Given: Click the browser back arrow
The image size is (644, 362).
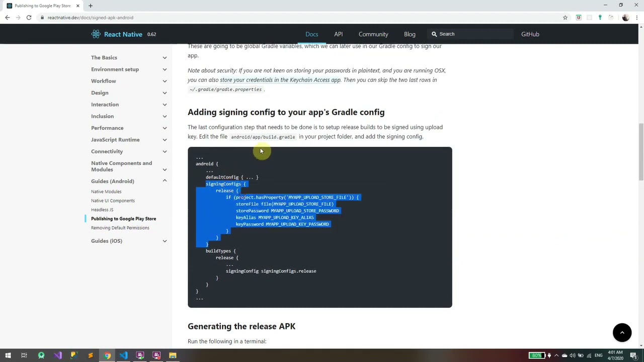Looking at the screenshot, I should [7, 18].
